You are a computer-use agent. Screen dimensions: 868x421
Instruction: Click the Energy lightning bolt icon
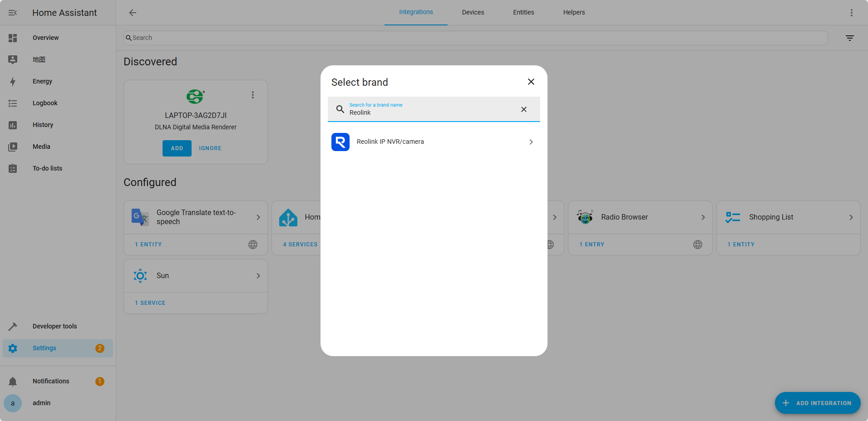click(x=13, y=82)
